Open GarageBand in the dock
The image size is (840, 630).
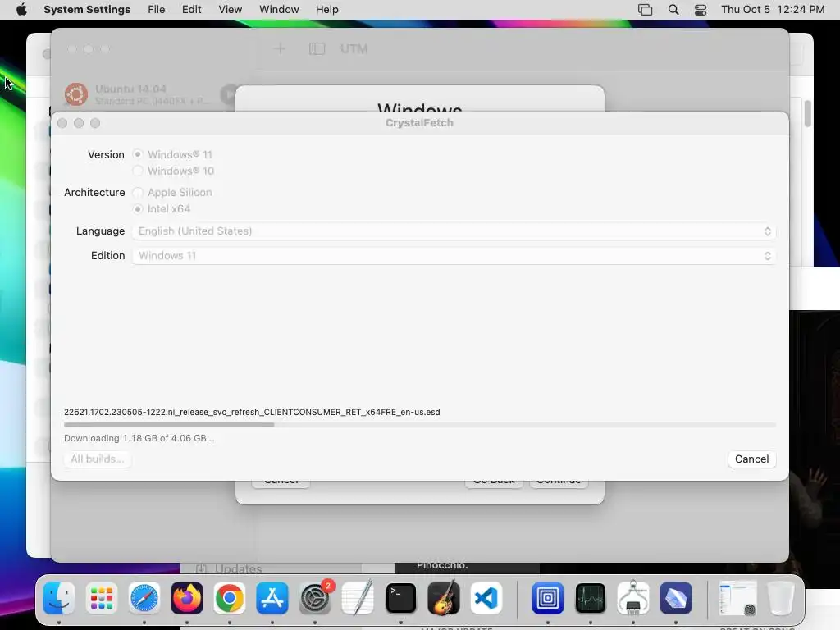[444, 598]
